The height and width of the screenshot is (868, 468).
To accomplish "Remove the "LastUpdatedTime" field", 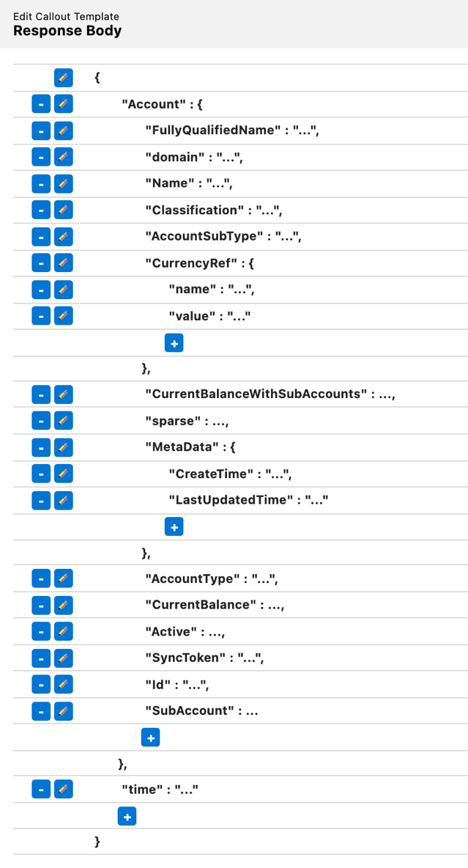I will [x=41, y=499].
